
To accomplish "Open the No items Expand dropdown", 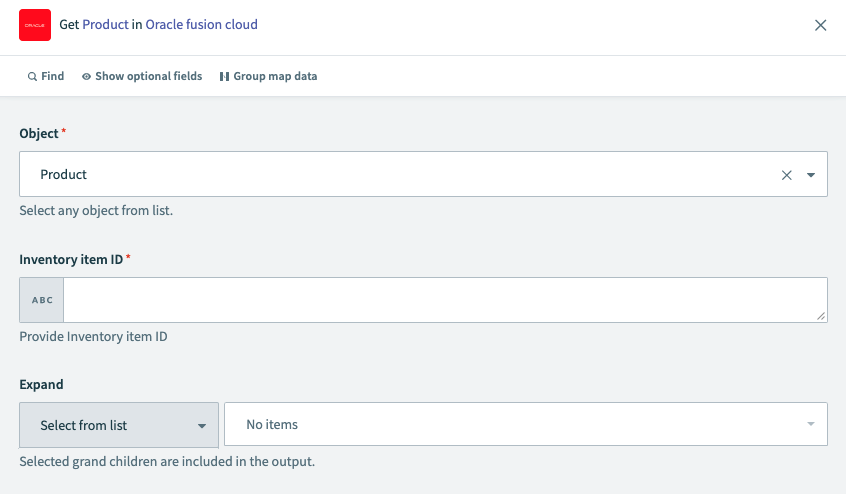I will click(x=526, y=424).
